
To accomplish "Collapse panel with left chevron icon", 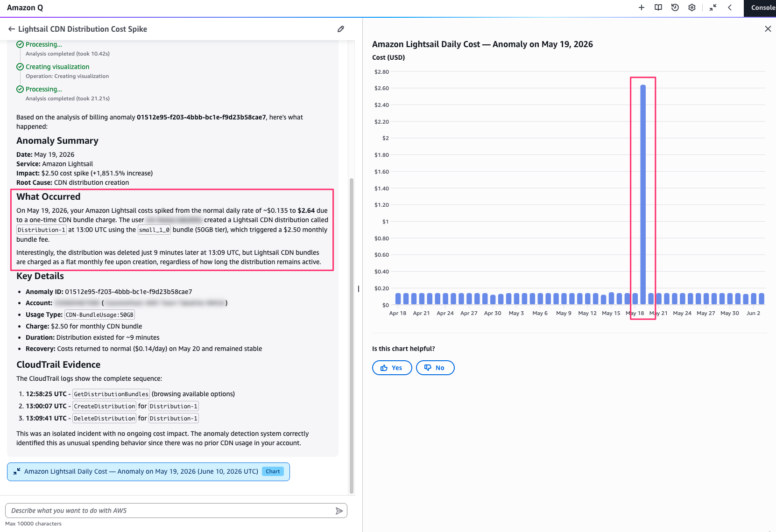I will (x=730, y=7).
